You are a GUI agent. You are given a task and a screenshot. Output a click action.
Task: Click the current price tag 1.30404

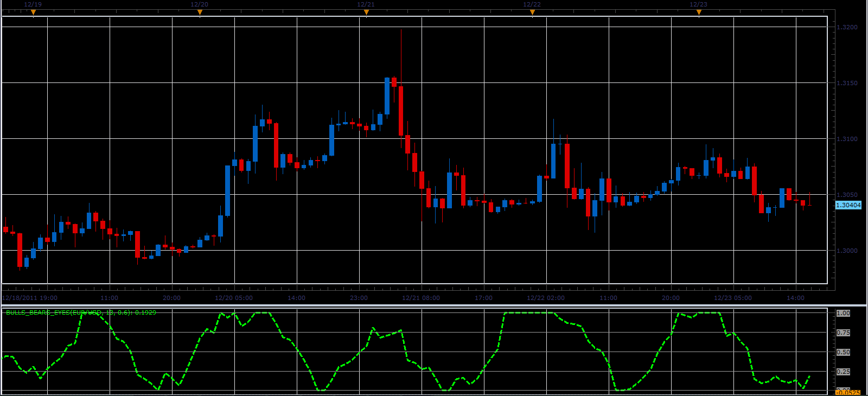tap(848, 205)
